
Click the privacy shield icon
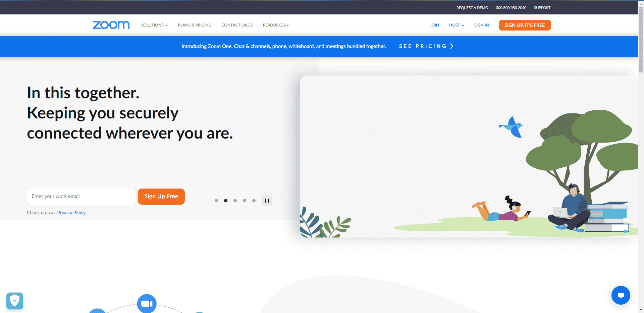click(x=15, y=301)
